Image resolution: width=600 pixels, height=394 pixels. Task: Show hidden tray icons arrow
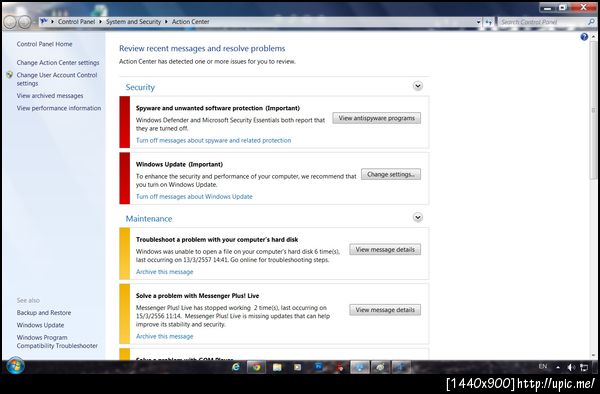pyautogui.click(x=558, y=368)
